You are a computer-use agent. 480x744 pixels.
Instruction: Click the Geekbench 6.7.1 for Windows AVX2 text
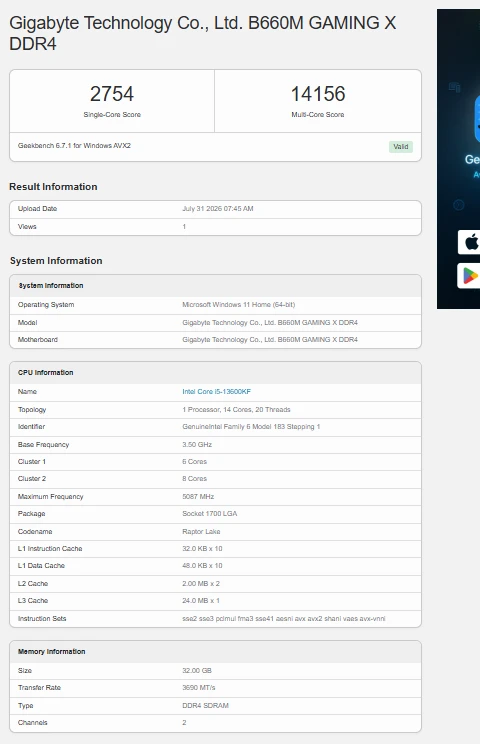coord(74,146)
